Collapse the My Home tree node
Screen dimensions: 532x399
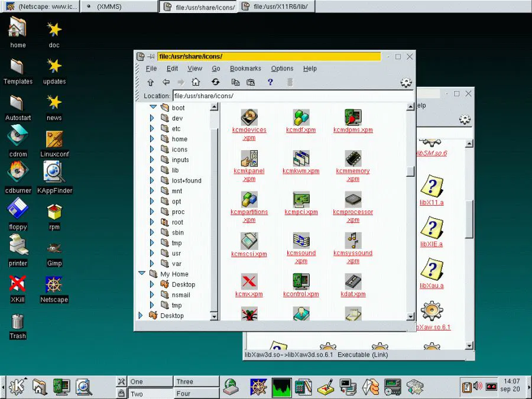142,274
